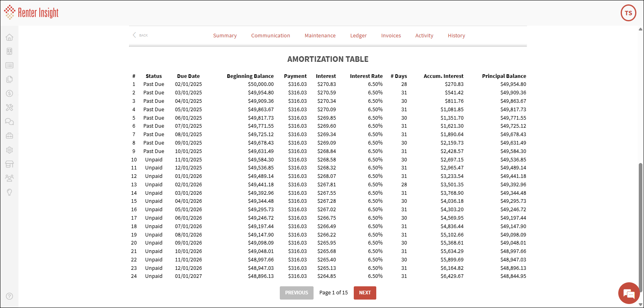Open the live chat widget button
Screen dimensions: 644x308
[x=629, y=294]
